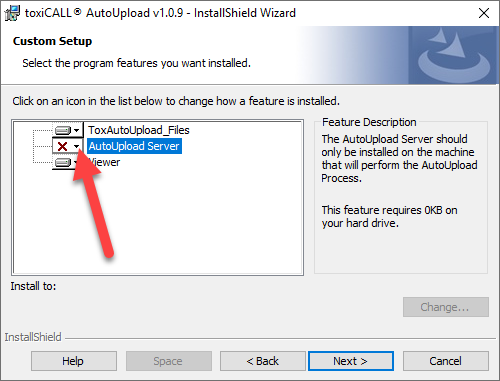The height and width of the screenshot is (381, 500).
Task: Close the InstallShield Wizard window
Action: click(484, 13)
